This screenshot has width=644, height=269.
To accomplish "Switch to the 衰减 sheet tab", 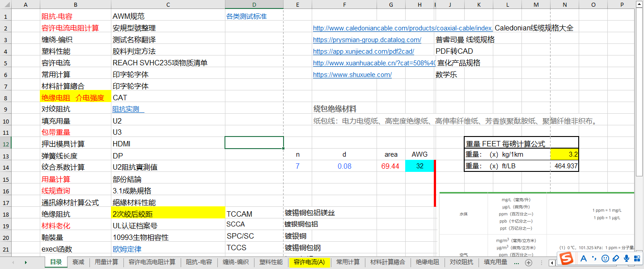I will coord(78,262).
